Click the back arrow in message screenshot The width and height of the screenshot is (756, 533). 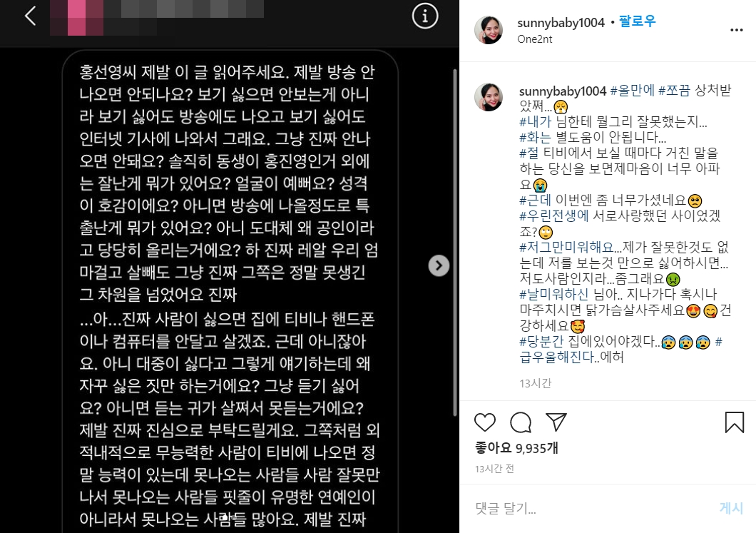(x=31, y=16)
